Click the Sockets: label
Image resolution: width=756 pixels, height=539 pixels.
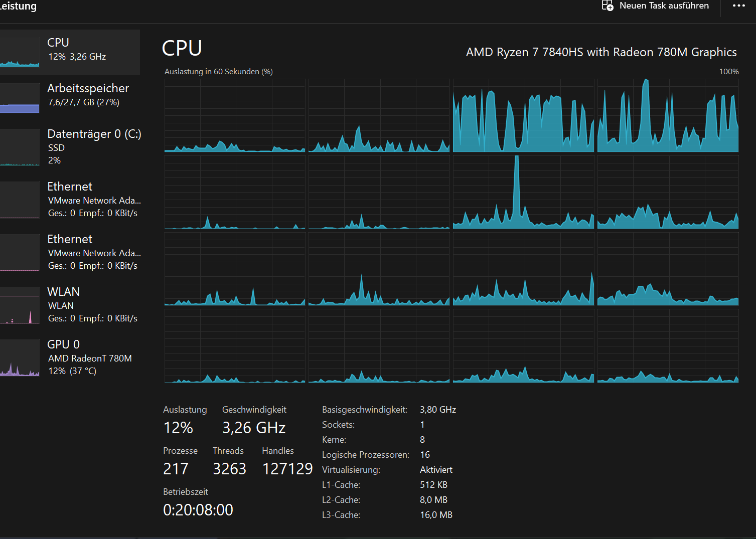[x=338, y=425]
